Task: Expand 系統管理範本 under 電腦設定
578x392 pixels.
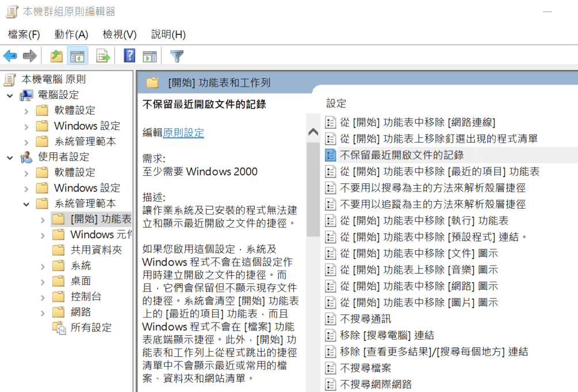Action: click(26, 142)
